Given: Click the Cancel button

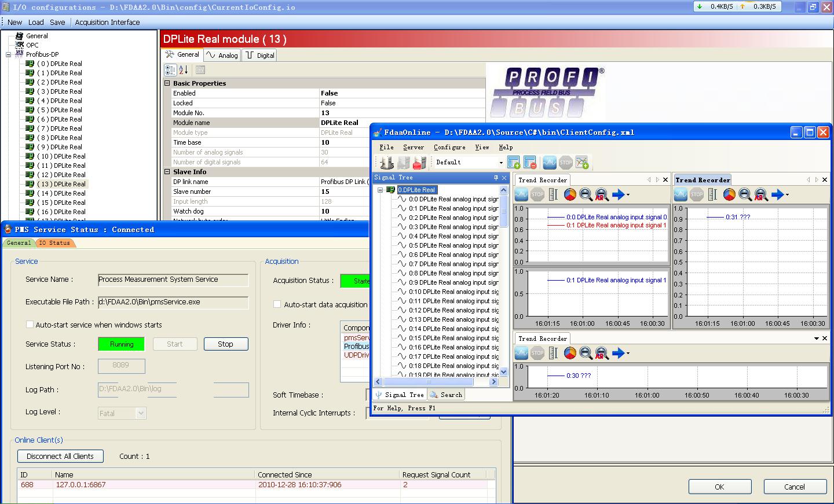Looking at the screenshot, I should [x=795, y=487].
